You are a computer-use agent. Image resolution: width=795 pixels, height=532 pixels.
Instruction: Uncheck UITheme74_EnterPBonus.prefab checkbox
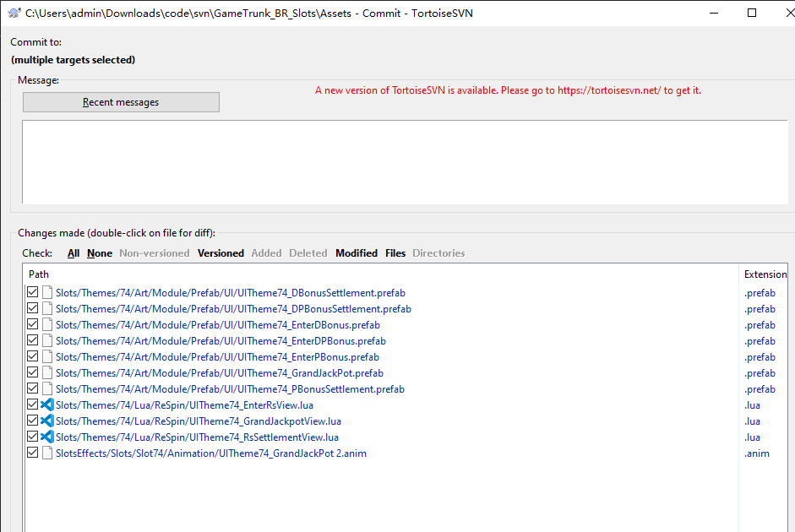[33, 357]
